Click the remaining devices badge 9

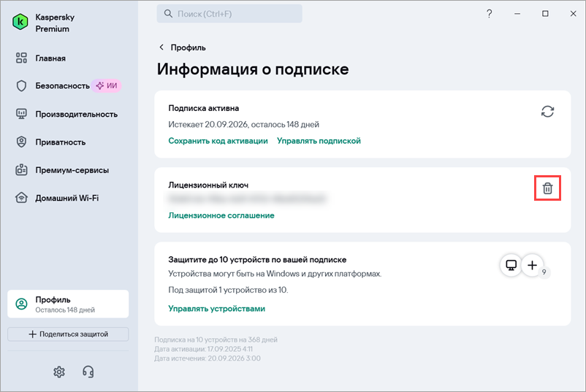(544, 272)
